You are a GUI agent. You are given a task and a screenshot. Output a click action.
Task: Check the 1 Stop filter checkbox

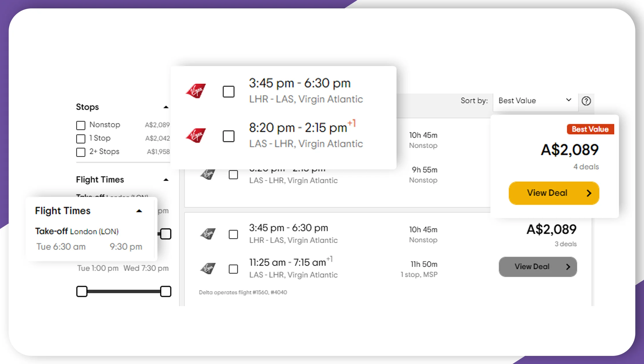pyautogui.click(x=81, y=139)
